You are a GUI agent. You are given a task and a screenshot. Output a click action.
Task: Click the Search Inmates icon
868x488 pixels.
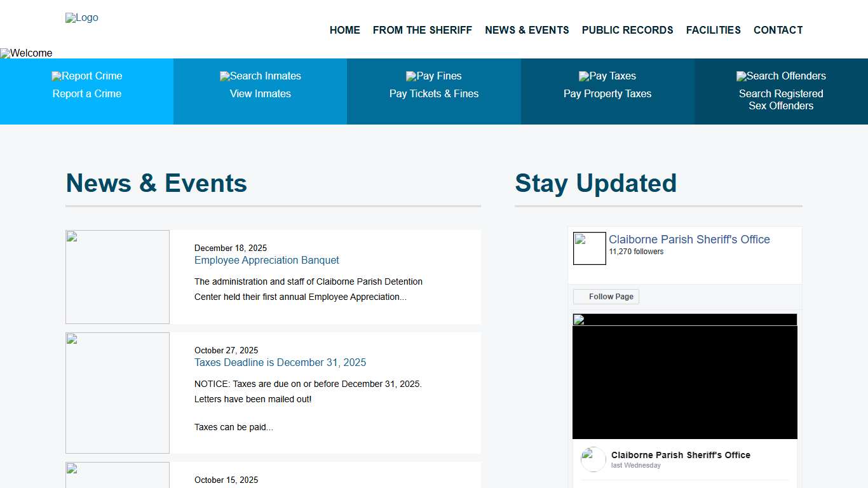click(261, 76)
